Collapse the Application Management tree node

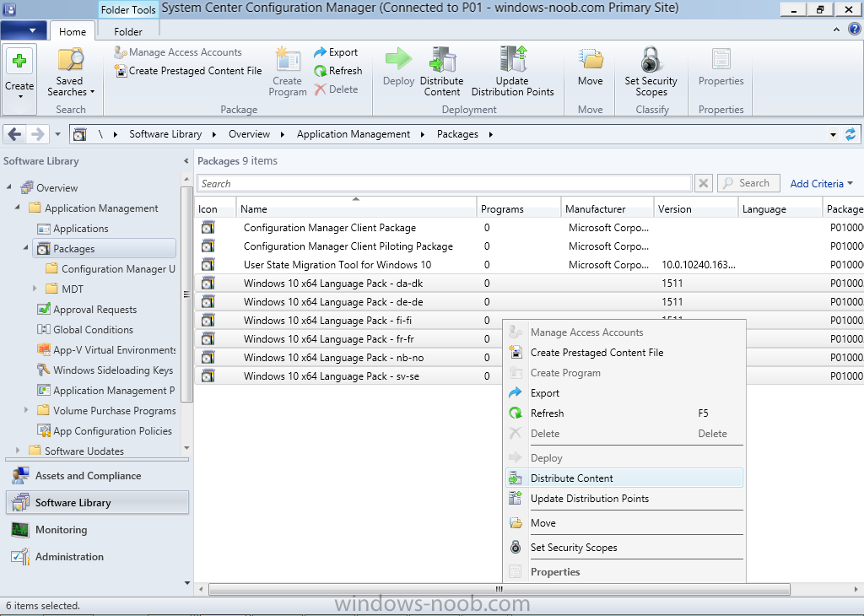point(17,208)
